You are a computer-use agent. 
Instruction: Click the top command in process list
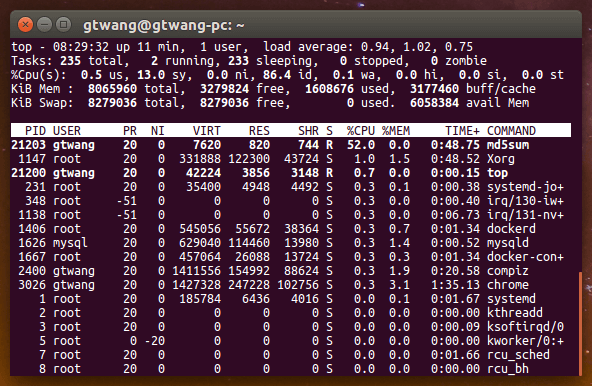[497, 173]
